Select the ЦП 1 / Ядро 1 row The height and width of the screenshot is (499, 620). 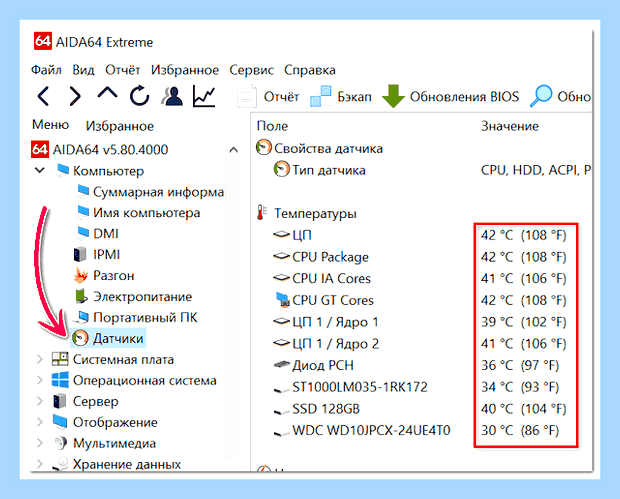click(x=420, y=322)
